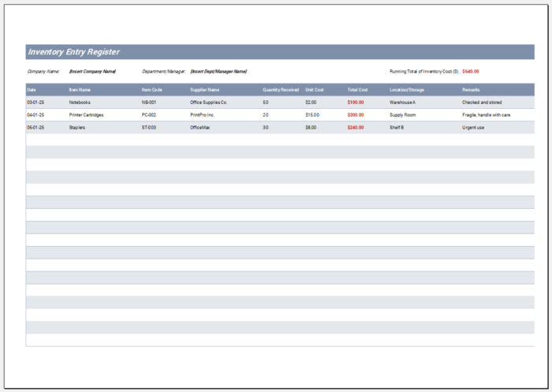The height and width of the screenshot is (392, 552).
Task: Click the Unit Cost column header
Action: pyautogui.click(x=315, y=90)
